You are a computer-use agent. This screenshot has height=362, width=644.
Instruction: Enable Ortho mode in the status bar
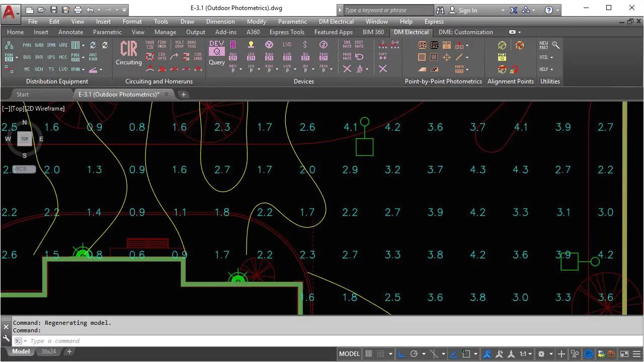[x=401, y=353]
